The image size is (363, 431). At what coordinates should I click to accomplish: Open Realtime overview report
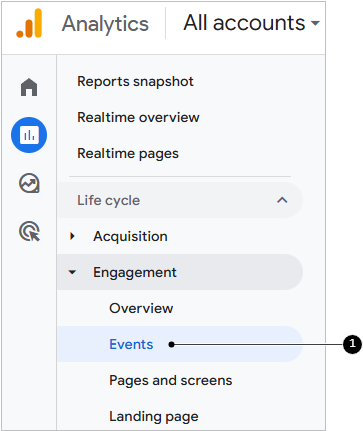pos(138,117)
